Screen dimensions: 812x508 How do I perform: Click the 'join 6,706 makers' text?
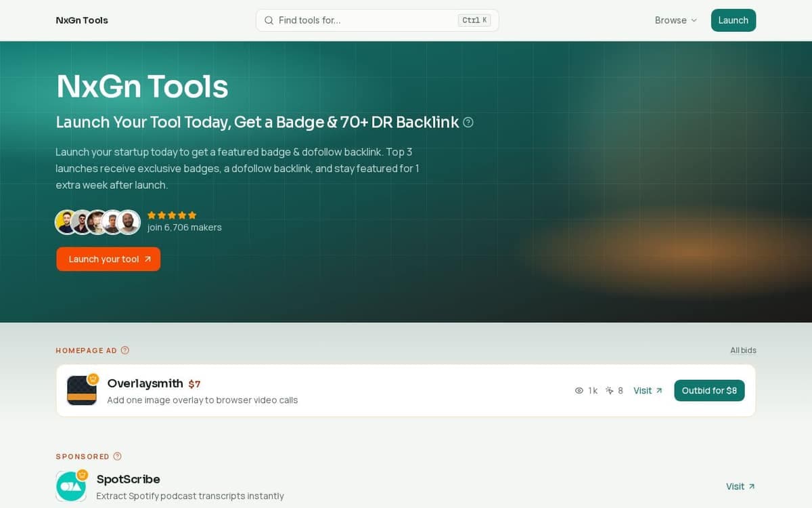click(185, 228)
